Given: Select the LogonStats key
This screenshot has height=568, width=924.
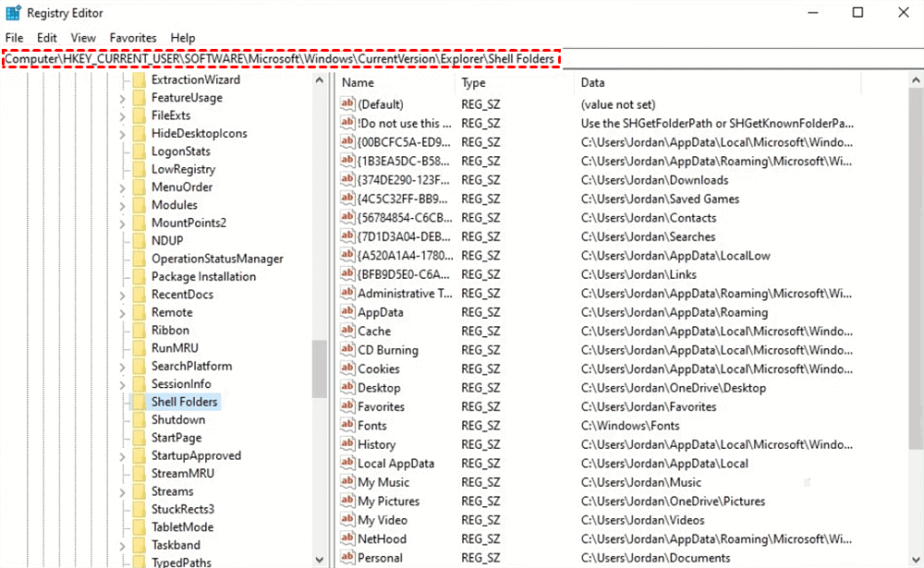Looking at the screenshot, I should pos(180,151).
